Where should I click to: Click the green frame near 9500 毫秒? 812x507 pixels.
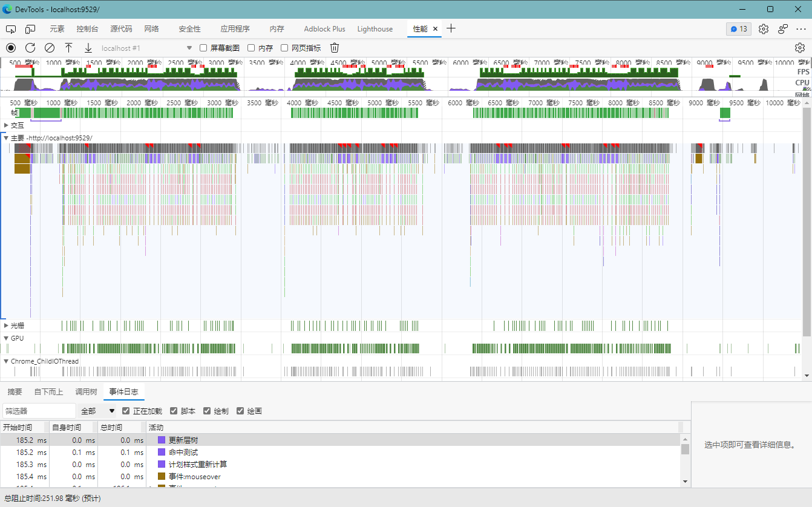(725, 113)
